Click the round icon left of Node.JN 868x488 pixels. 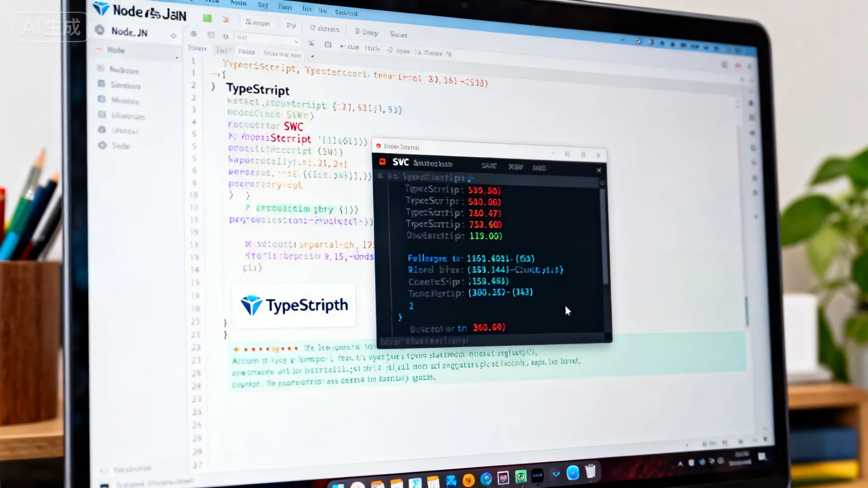point(100,30)
